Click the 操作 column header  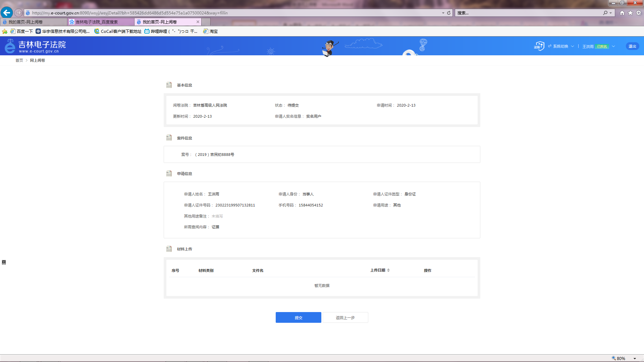[428, 270]
